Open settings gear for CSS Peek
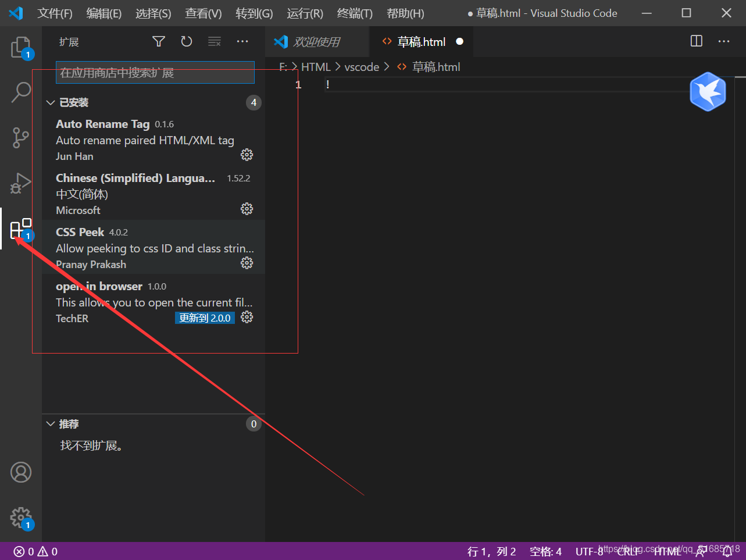 click(247, 263)
